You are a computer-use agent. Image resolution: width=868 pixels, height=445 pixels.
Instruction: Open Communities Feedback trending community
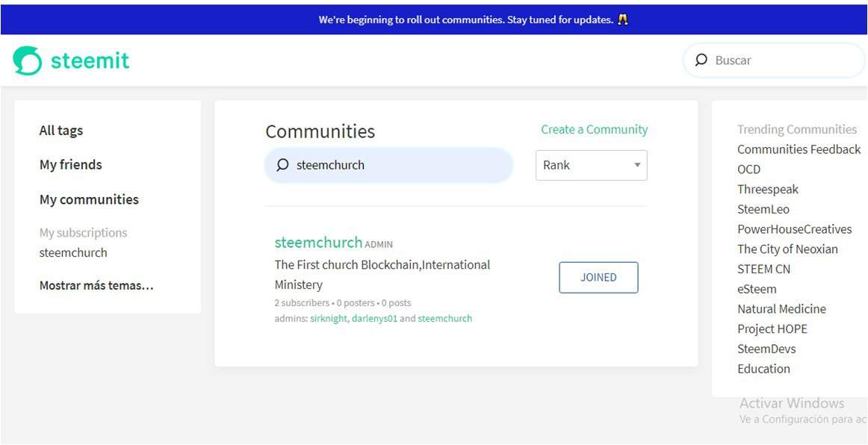point(799,149)
